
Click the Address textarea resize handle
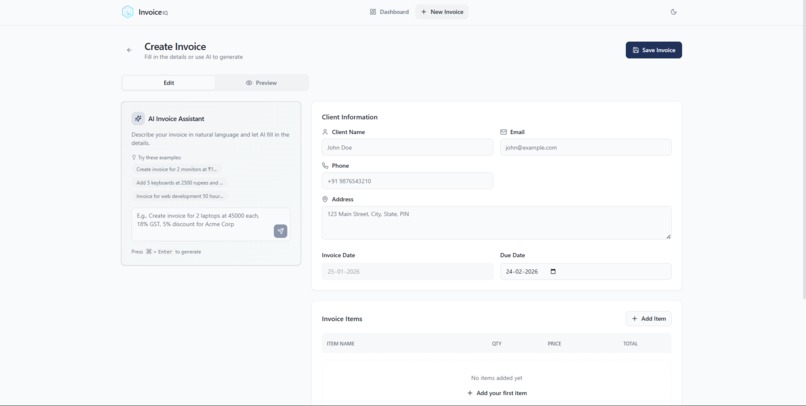pos(668,236)
